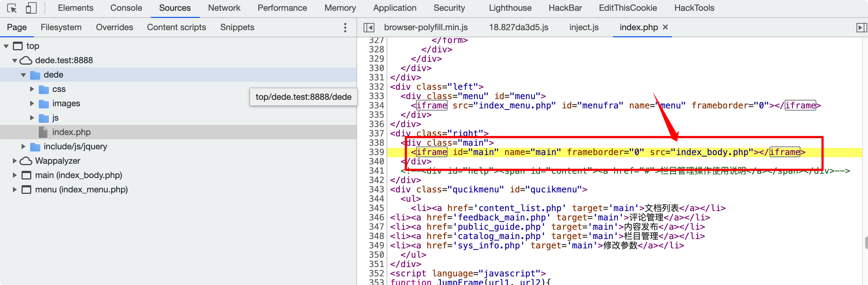
Task: Open the Security tab
Action: pyautogui.click(x=449, y=8)
